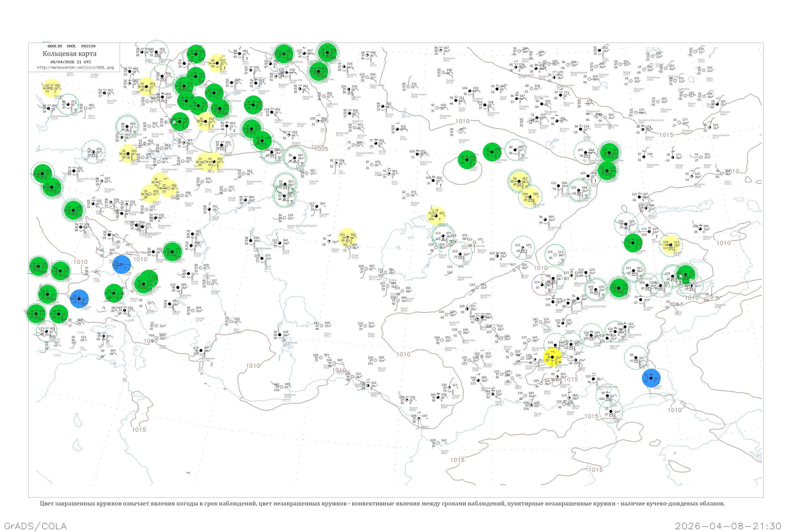
Task: Click the filled green circle at Луговая
Action: pos(619,288)
